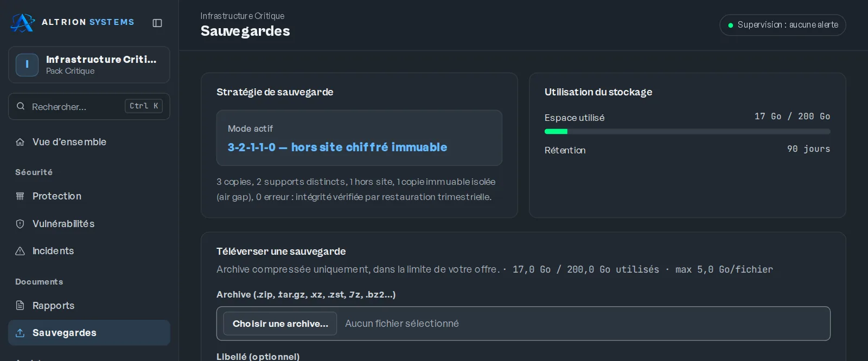Open Vue d'ensemble page

(89, 142)
